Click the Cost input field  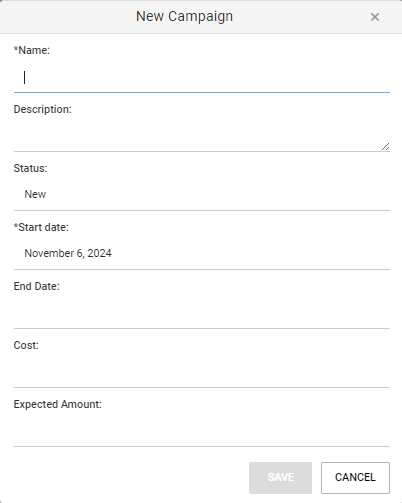[x=202, y=373]
